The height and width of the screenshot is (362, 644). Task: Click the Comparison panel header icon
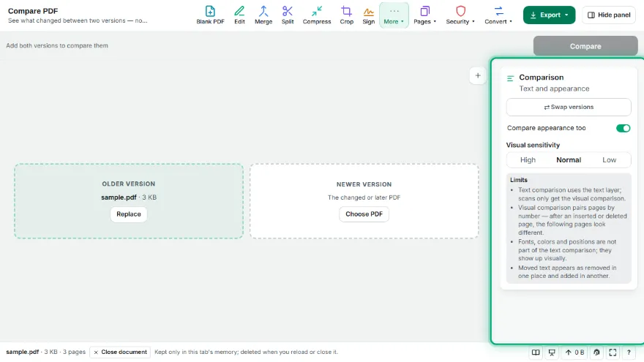(511, 78)
